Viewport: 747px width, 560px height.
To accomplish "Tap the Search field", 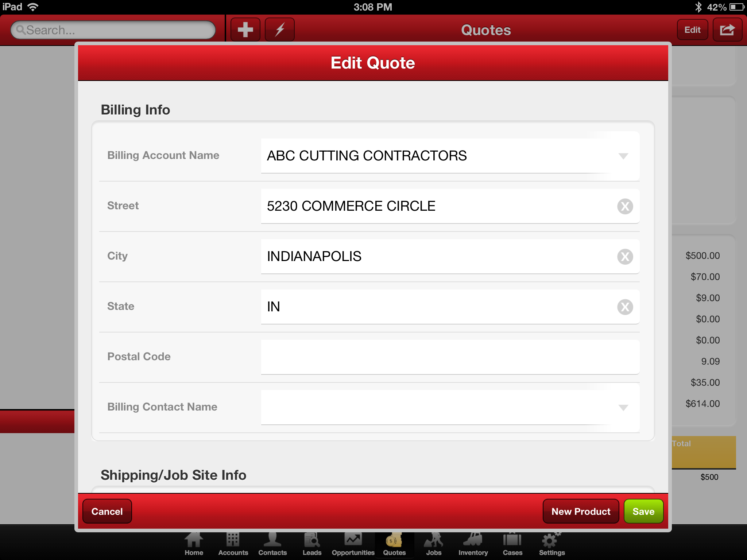I will pos(113,30).
